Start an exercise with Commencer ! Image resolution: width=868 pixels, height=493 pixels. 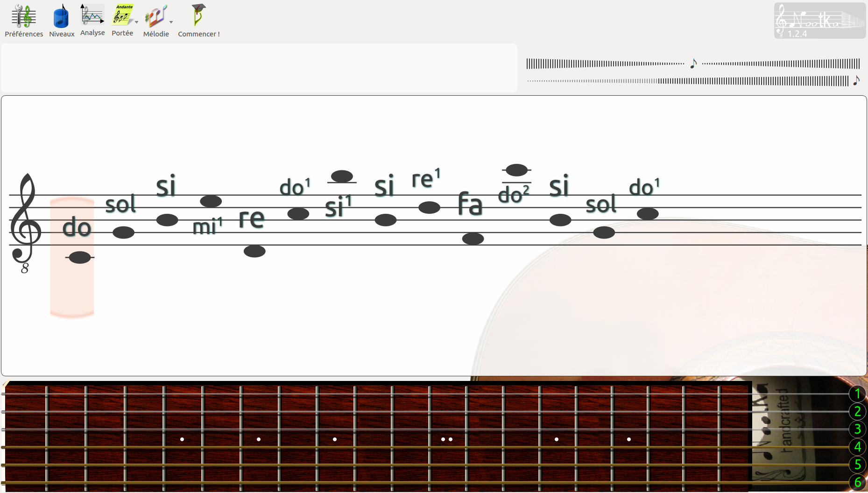click(x=198, y=21)
